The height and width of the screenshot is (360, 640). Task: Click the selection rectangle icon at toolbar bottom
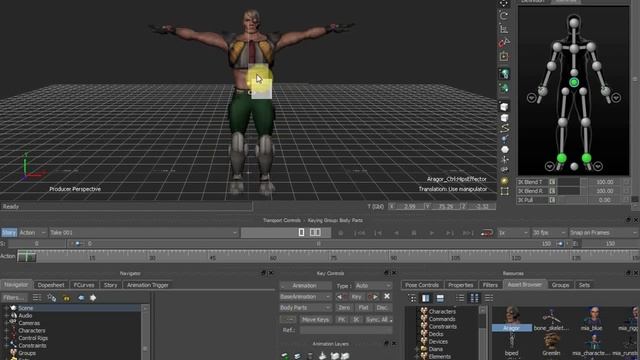[x=505, y=191]
